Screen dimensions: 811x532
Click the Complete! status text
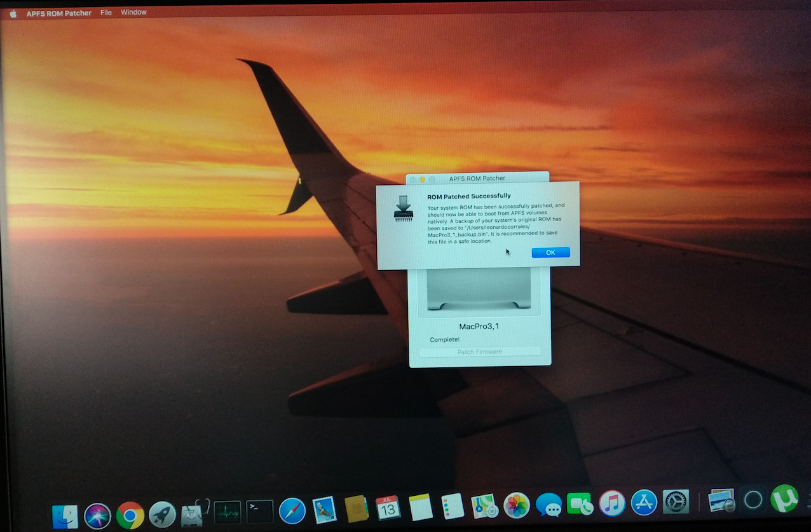(444, 339)
